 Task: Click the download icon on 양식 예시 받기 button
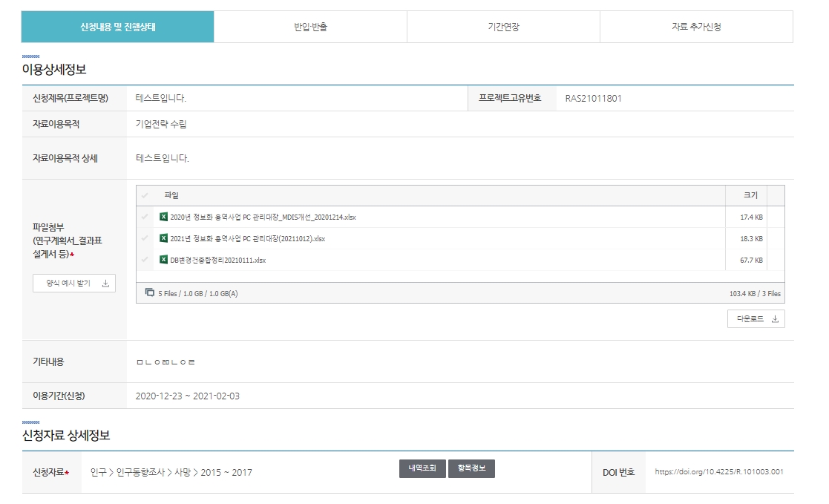pyautogui.click(x=106, y=283)
